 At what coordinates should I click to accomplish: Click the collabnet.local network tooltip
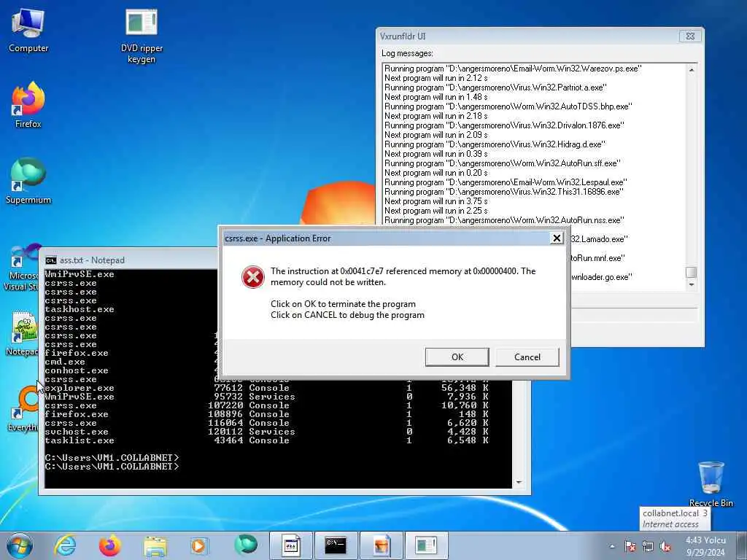tap(675, 518)
